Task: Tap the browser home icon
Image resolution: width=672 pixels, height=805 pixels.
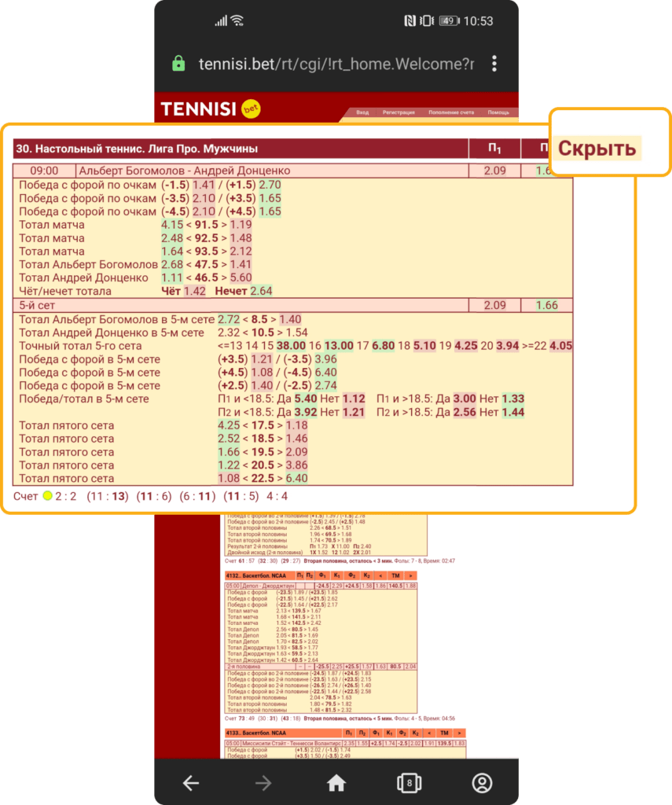Action: (336, 782)
